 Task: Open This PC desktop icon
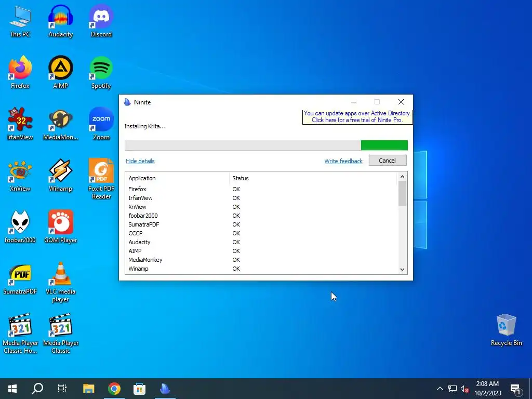[20, 22]
